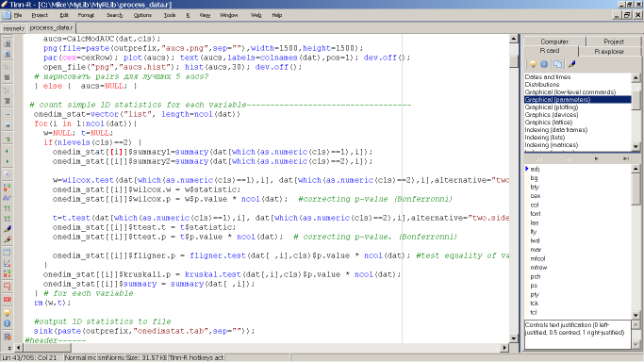Click the blue pen icon in R card toolbar
Viewport: 644px width, 362px height.
(571, 64)
